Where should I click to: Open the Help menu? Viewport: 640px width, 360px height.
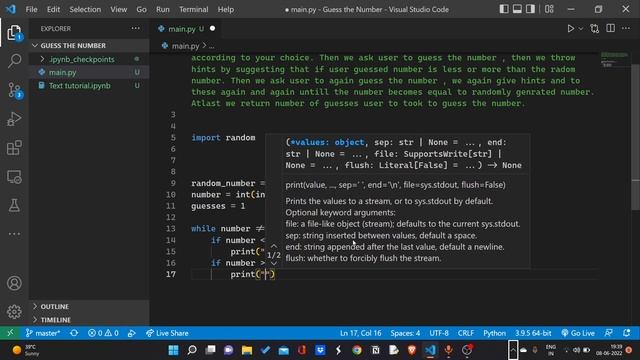226,9
